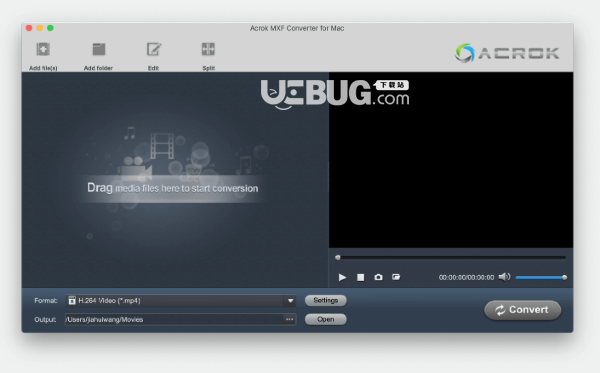Click the Acrok logo
This screenshot has height=373, width=600.
tap(507, 53)
